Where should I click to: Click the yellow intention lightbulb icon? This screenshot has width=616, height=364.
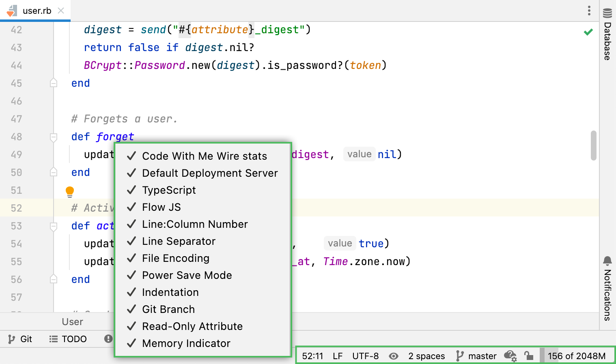click(x=70, y=191)
